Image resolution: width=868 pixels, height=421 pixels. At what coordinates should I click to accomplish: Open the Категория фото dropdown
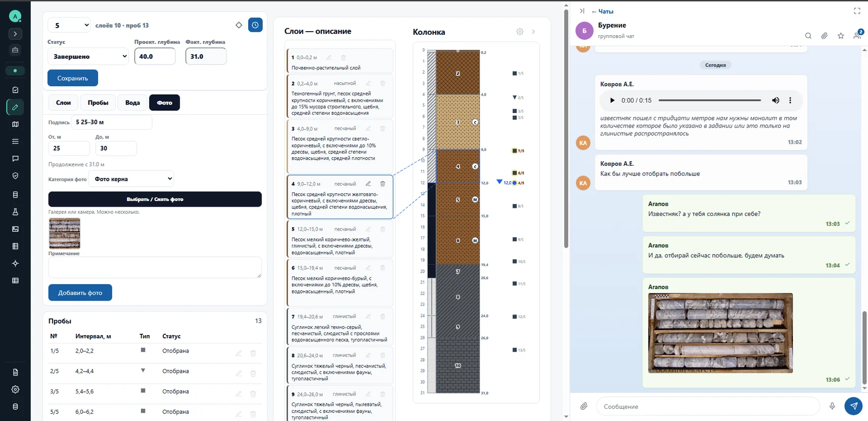[132, 179]
